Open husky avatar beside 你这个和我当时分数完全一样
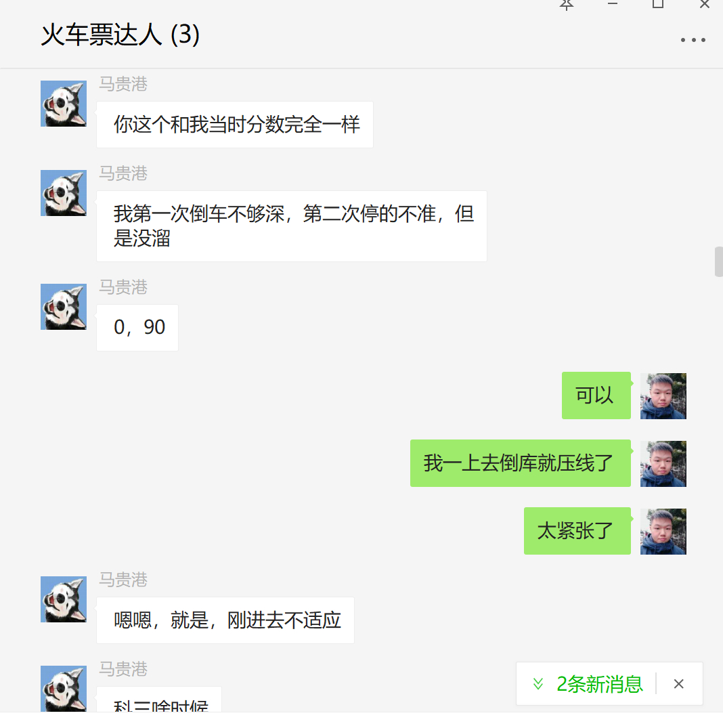 (x=64, y=104)
